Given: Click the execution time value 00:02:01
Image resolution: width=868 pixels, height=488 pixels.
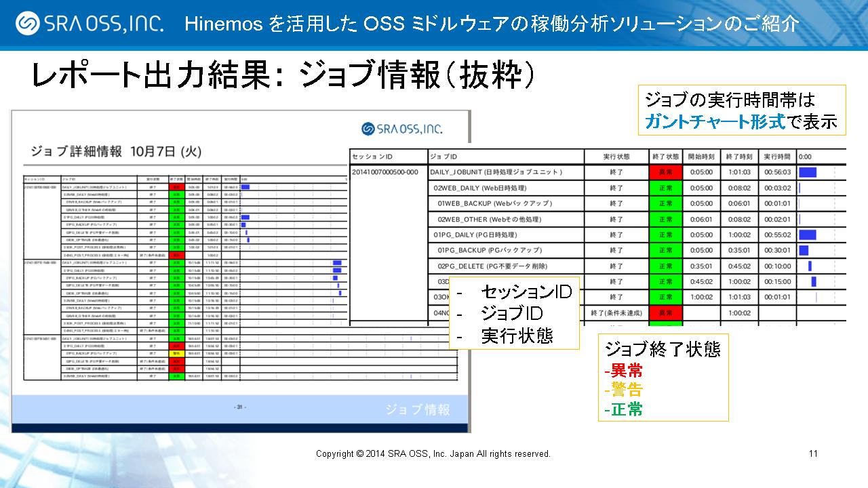Looking at the screenshot, I should (777, 219).
